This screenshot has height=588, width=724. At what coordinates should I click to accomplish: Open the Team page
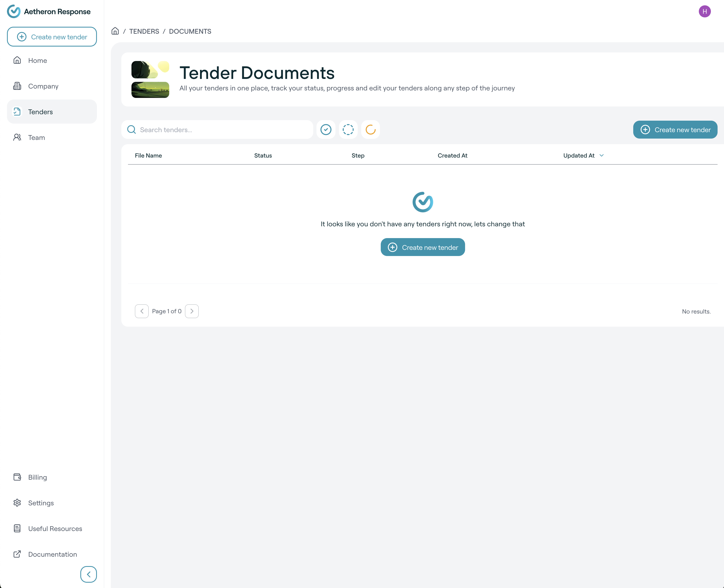pyautogui.click(x=36, y=138)
